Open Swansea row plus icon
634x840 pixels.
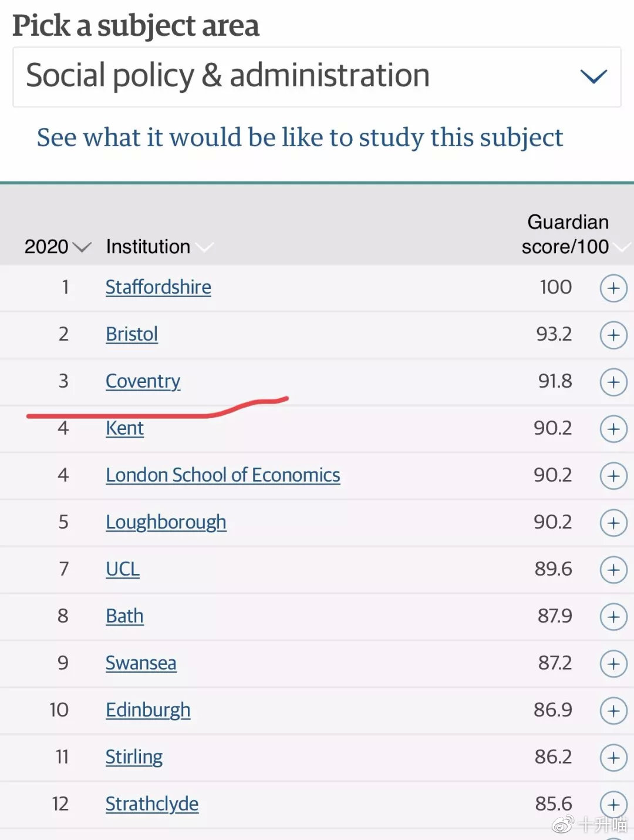[613, 664]
